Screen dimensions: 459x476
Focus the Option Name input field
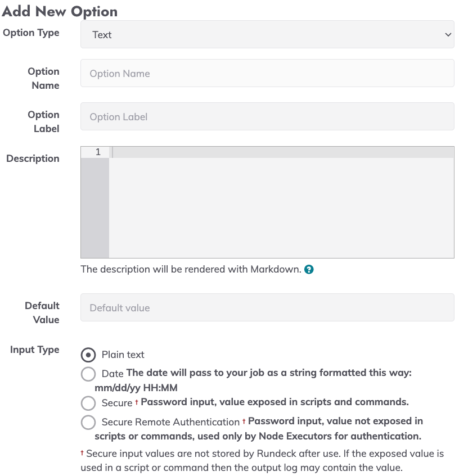click(x=267, y=73)
